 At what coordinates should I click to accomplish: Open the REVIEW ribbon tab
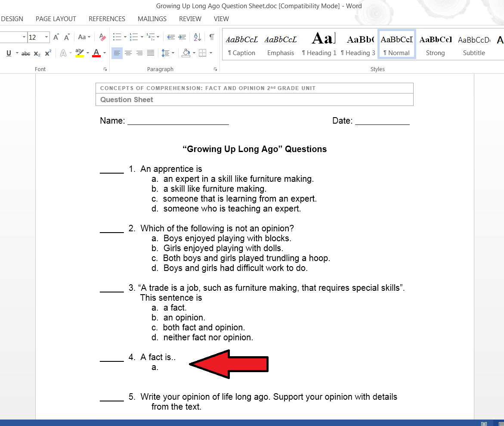coord(190,19)
